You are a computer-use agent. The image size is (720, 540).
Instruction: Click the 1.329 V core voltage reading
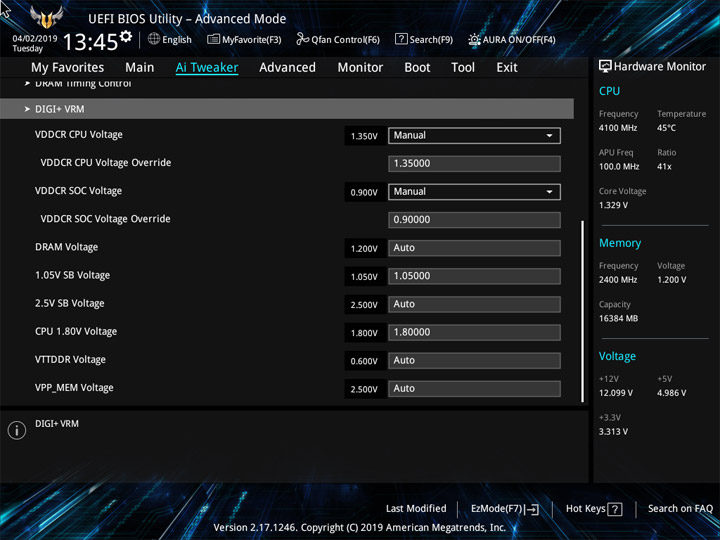[x=613, y=205]
